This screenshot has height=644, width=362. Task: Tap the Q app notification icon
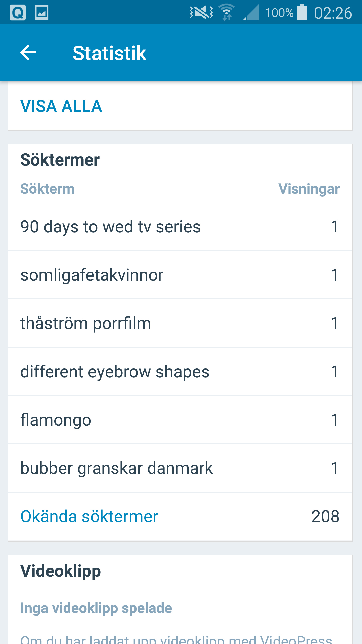pos(18,12)
